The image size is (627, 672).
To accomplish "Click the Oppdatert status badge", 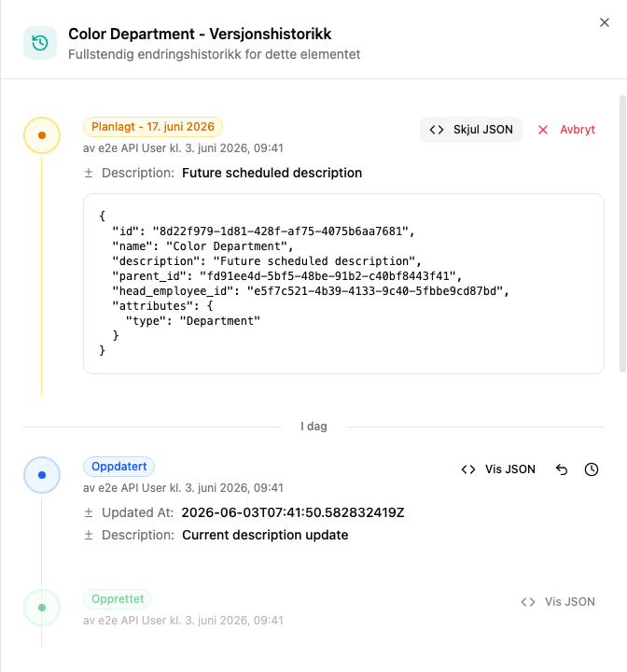I will 118,467.
